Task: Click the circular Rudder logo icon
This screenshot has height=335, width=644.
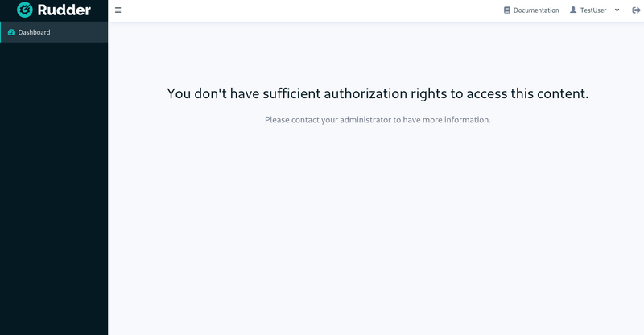Action: click(25, 10)
